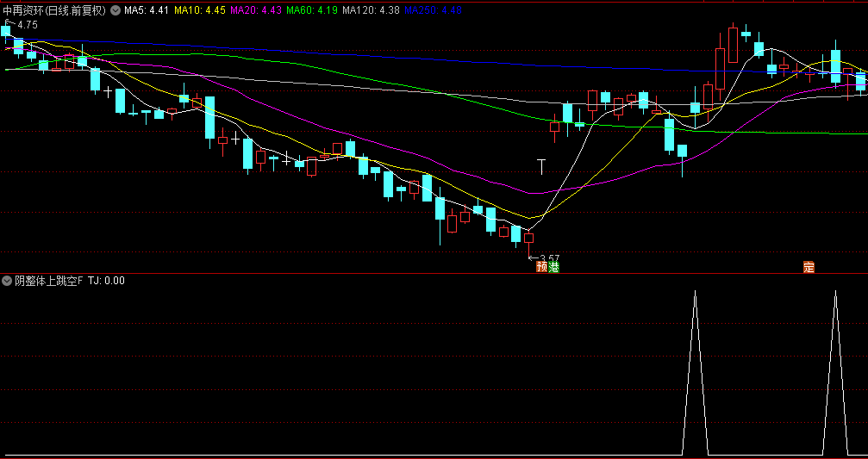Select the MA120: 4.38 label

(371, 10)
